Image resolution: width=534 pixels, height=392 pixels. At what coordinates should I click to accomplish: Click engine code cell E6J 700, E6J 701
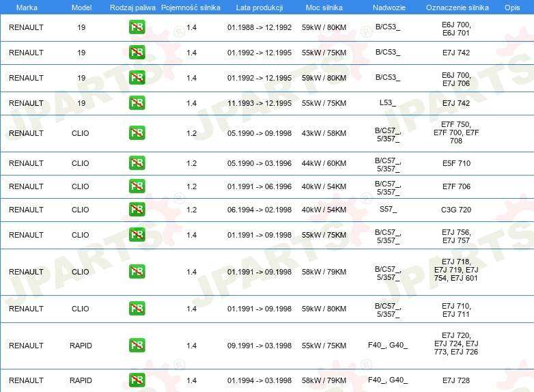pyautogui.click(x=456, y=29)
